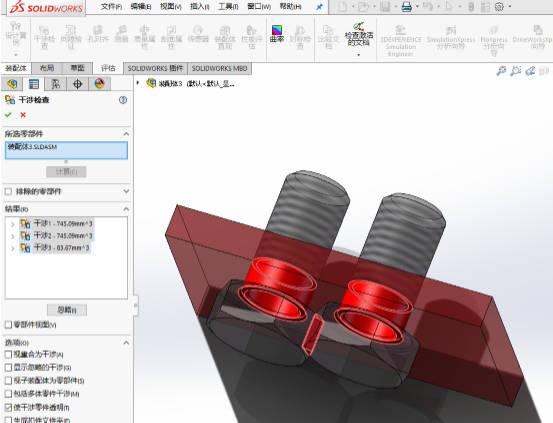553x423 pixels.
Task: Open the DimXpertManager crosshair tab
Action: point(77,84)
